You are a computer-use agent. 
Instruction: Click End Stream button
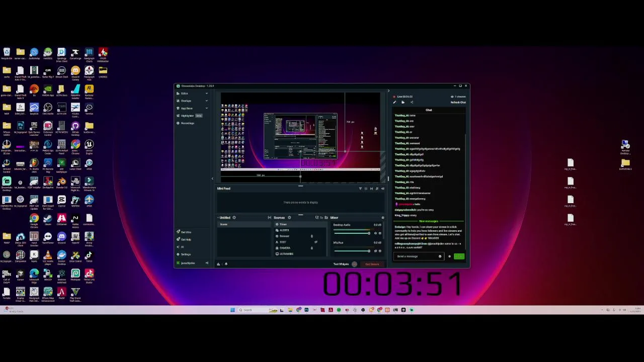click(x=372, y=264)
